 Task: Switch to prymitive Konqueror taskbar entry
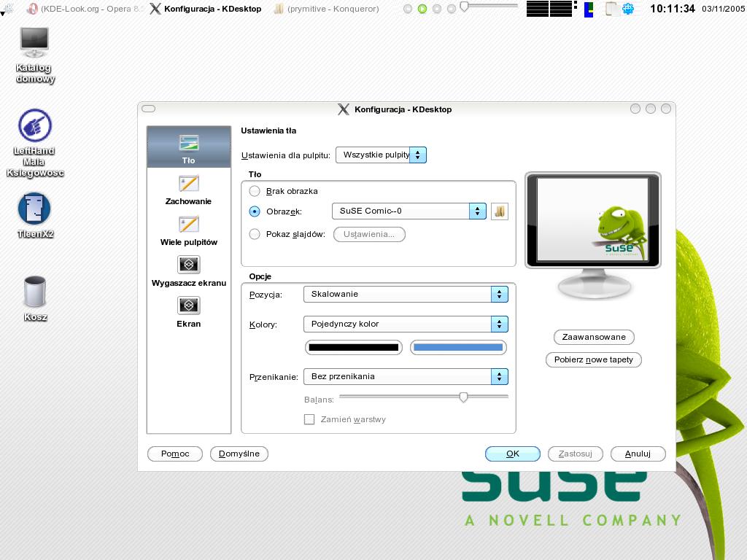(x=327, y=9)
